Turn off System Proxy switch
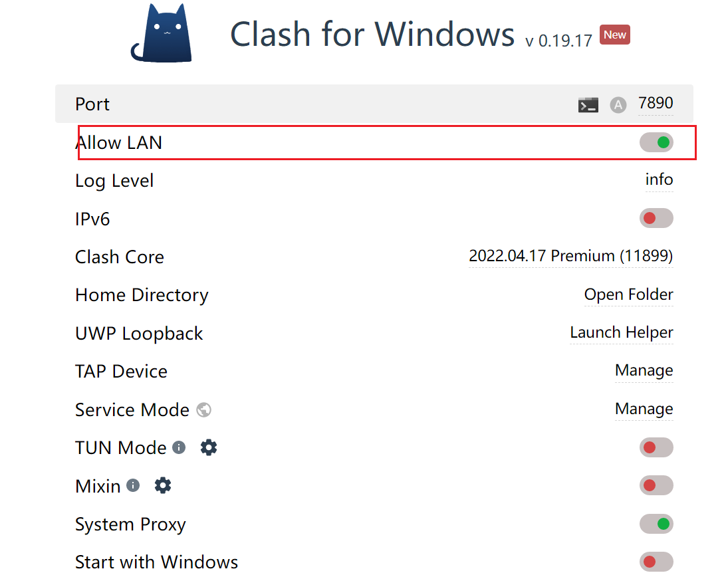728x575 pixels. click(x=656, y=524)
